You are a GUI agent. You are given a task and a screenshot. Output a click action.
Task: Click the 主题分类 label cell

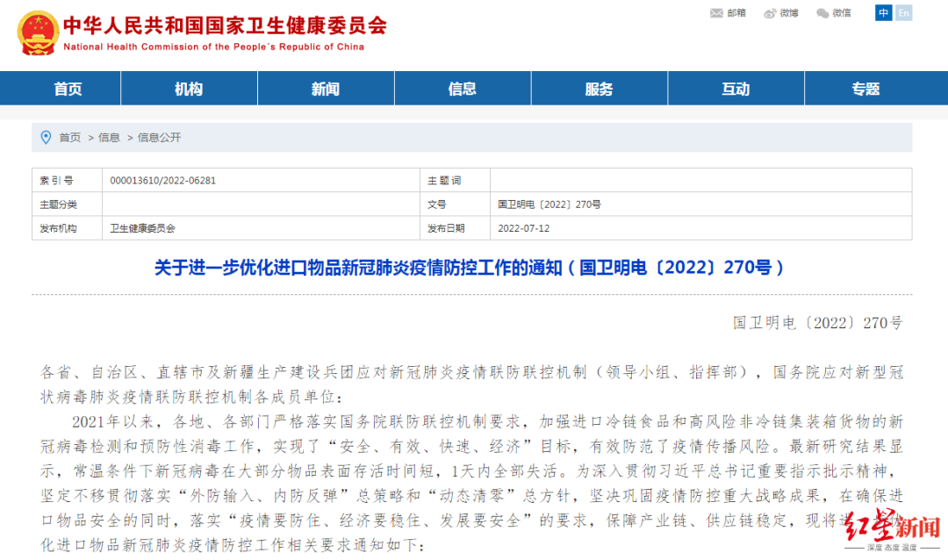click(67, 205)
